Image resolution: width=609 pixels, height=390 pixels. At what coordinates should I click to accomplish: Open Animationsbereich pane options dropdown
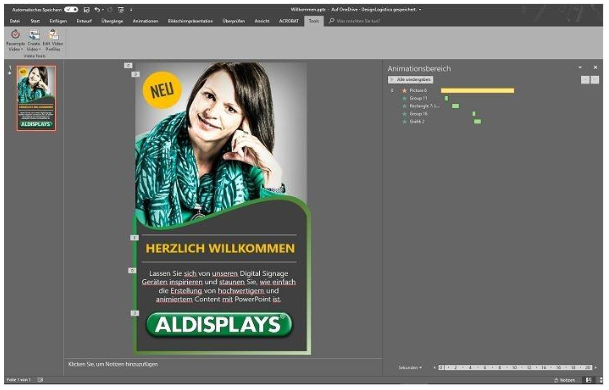(580, 68)
